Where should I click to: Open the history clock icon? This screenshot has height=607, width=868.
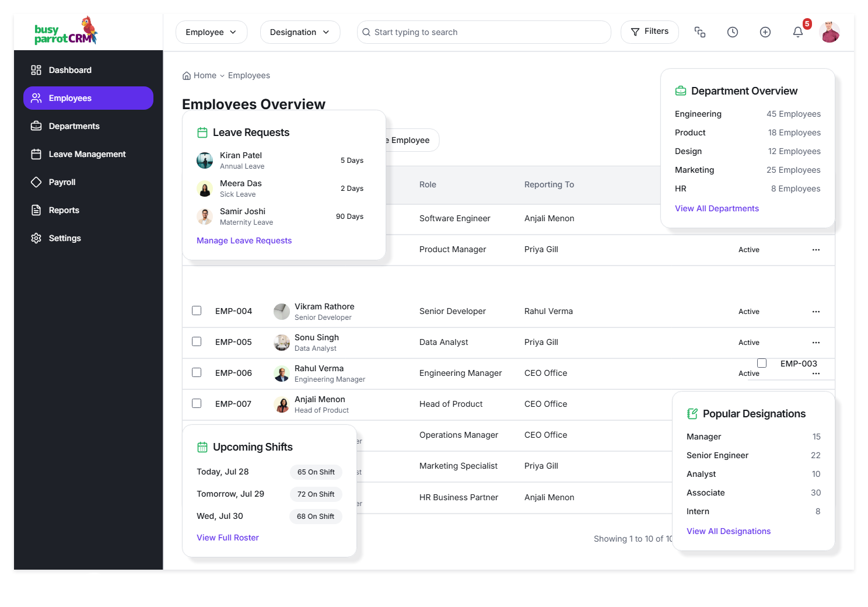[732, 32]
